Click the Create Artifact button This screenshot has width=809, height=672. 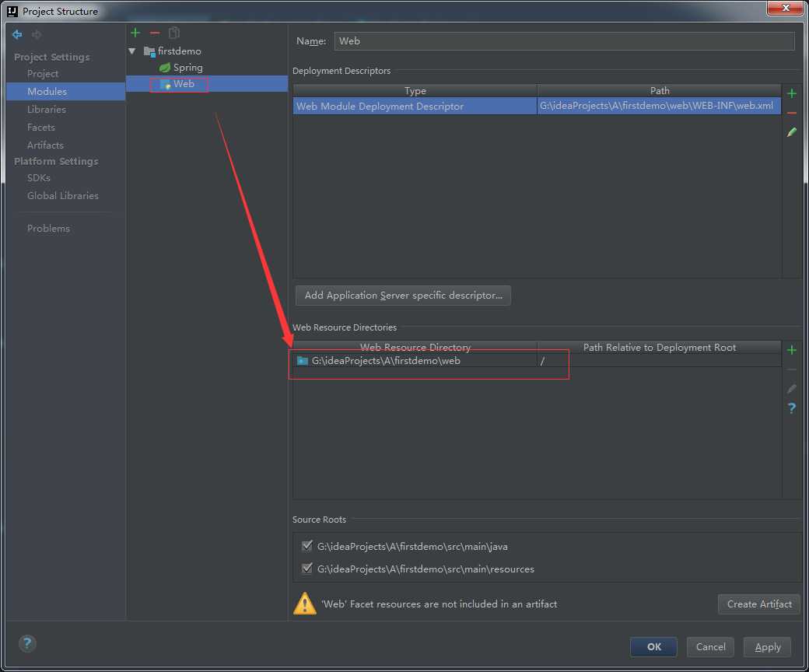pos(759,604)
